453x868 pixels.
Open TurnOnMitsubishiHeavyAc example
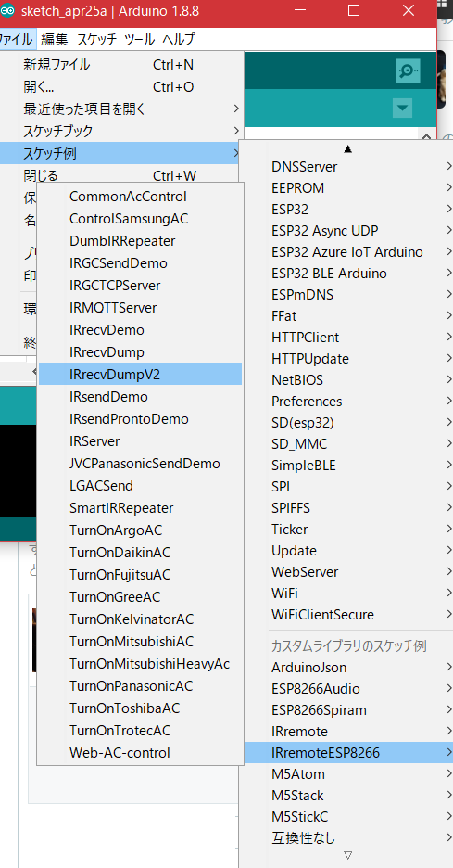coord(140,663)
